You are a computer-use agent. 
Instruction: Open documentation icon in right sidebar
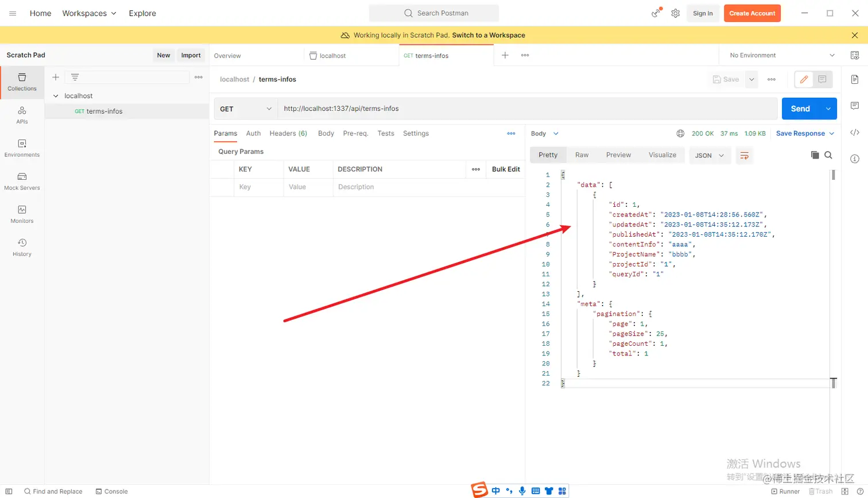(855, 79)
